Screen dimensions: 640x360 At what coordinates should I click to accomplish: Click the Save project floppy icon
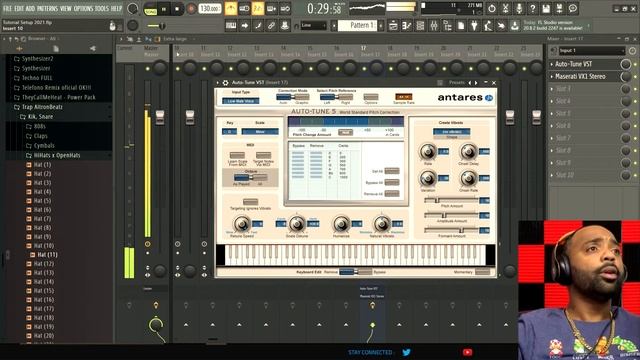coord(546,9)
